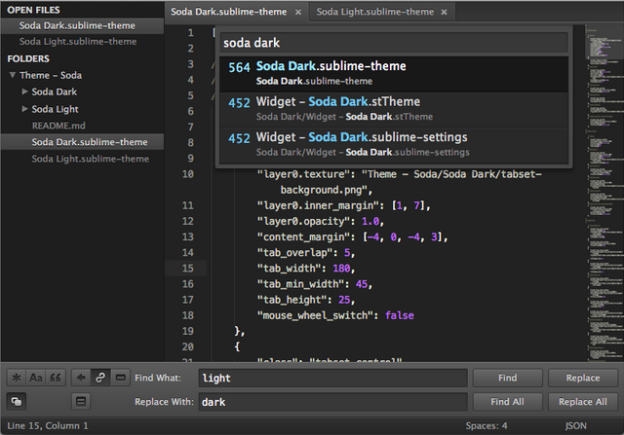
Task: Toggle wrap search link icon
Action: [101, 377]
